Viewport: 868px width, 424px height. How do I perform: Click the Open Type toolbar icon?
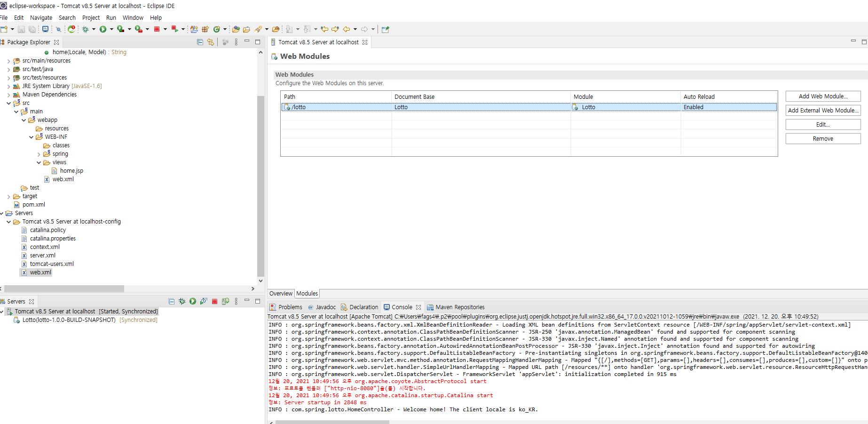point(236,29)
